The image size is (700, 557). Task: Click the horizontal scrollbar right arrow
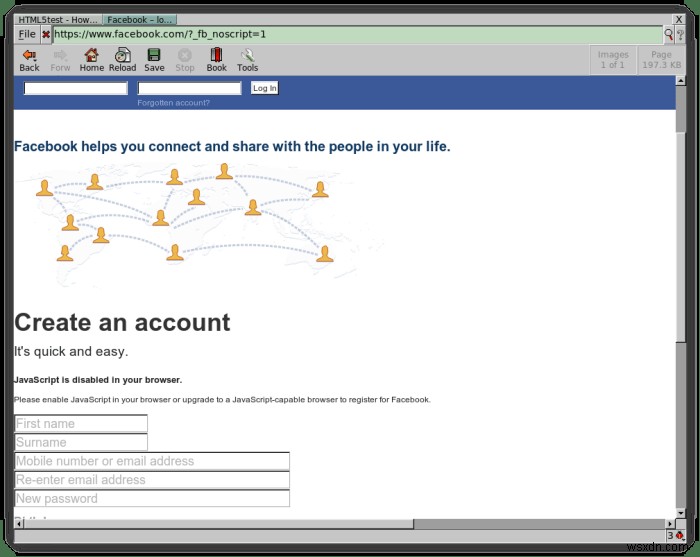tap(670, 524)
